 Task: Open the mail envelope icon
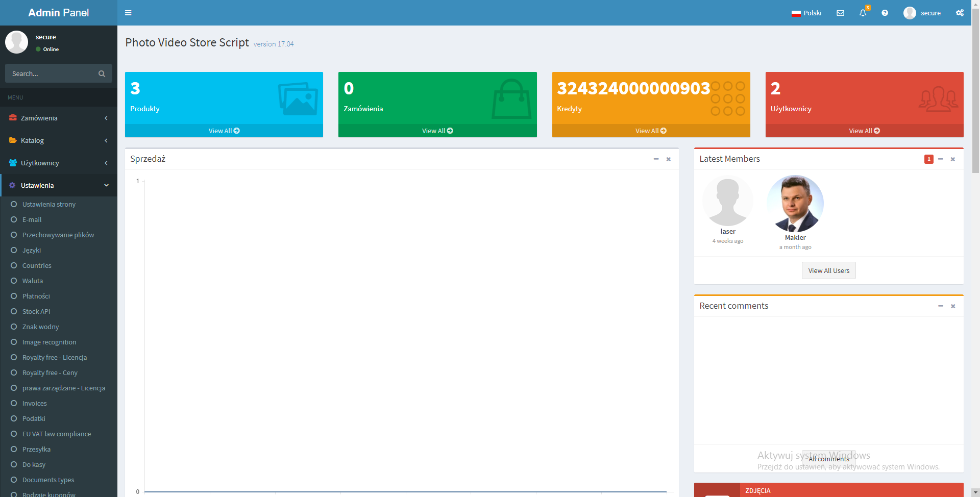840,13
